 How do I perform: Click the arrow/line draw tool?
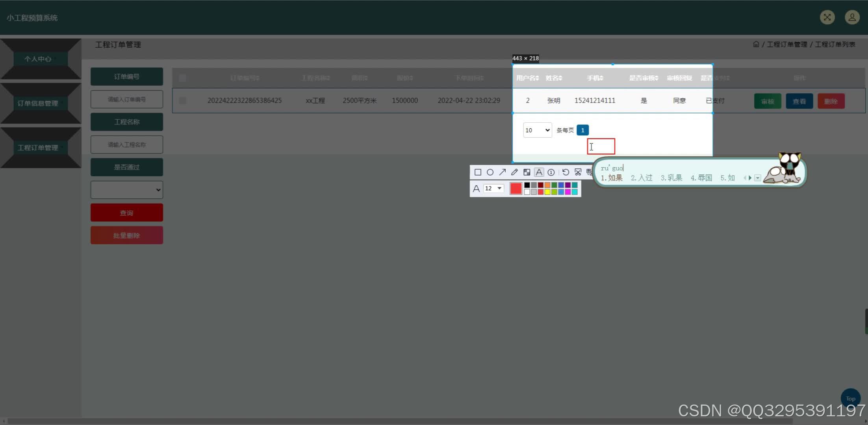(x=502, y=172)
